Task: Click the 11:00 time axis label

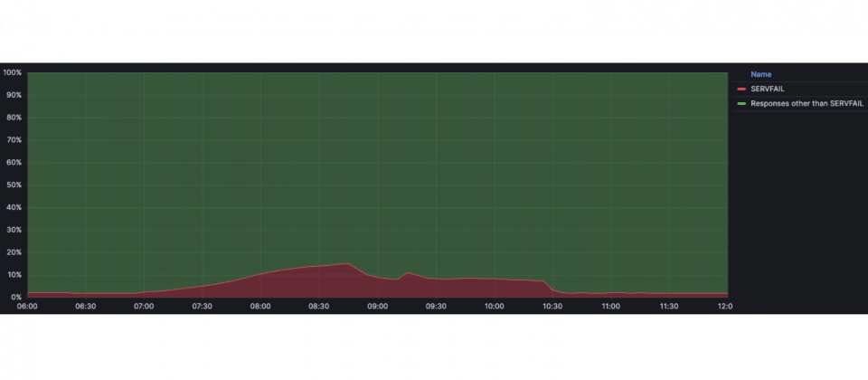Action: coord(610,307)
